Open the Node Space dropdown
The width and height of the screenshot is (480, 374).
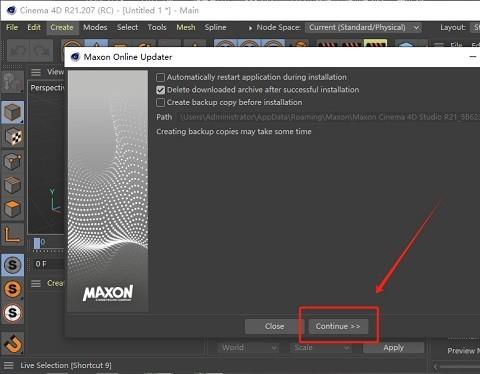point(363,28)
